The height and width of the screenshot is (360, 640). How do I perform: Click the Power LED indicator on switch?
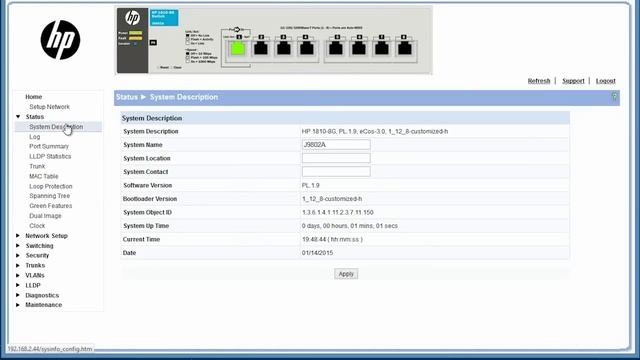point(136,33)
